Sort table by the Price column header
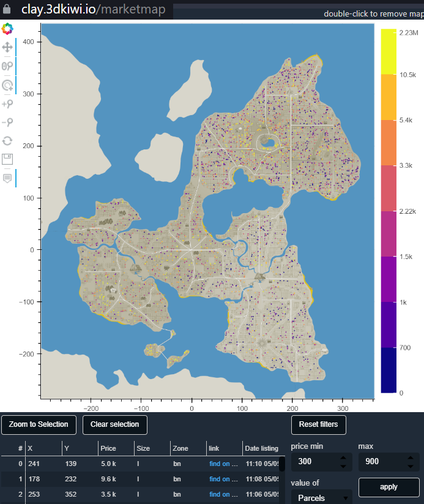 116,448
